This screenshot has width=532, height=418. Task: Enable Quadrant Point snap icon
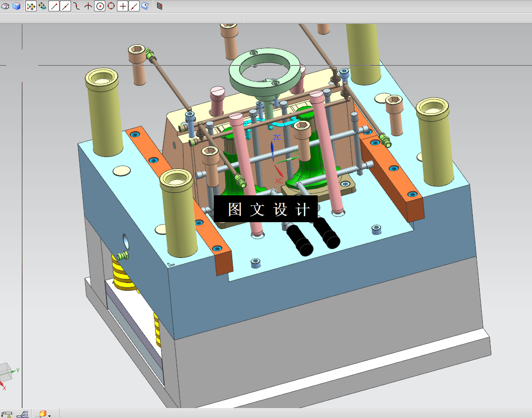(x=111, y=6)
